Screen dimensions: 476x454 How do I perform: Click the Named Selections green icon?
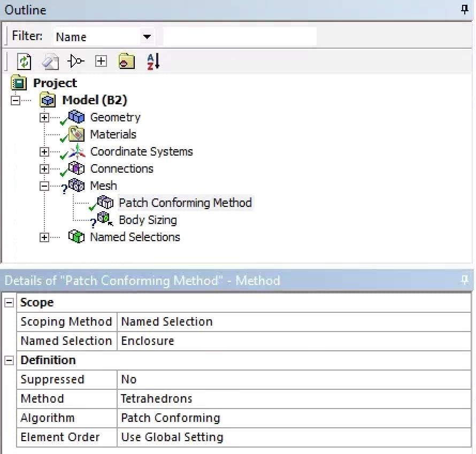coord(76,236)
